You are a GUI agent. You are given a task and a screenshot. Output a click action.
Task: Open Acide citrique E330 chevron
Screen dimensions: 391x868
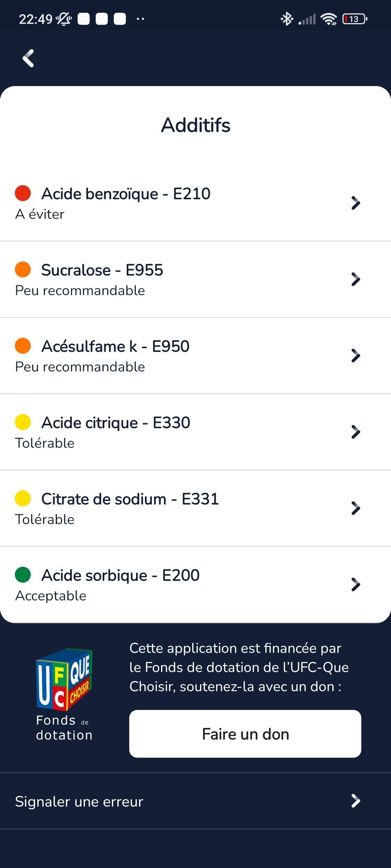[356, 432]
